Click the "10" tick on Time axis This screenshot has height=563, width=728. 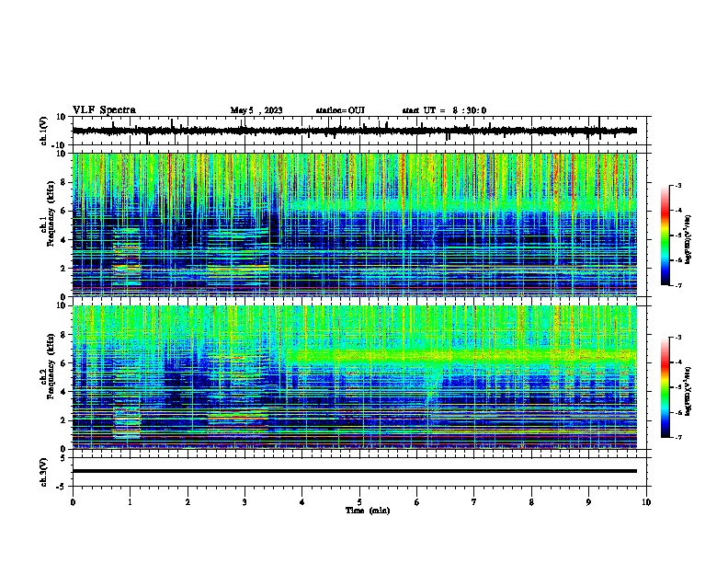pyautogui.click(x=646, y=502)
